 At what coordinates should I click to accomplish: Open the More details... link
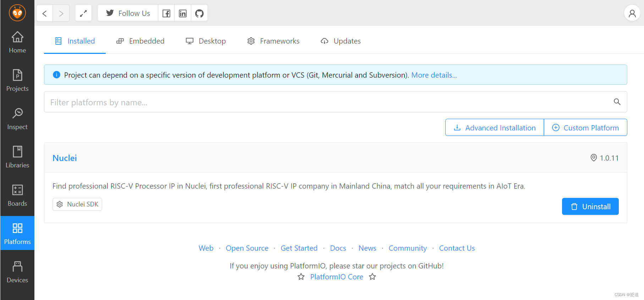tap(434, 75)
